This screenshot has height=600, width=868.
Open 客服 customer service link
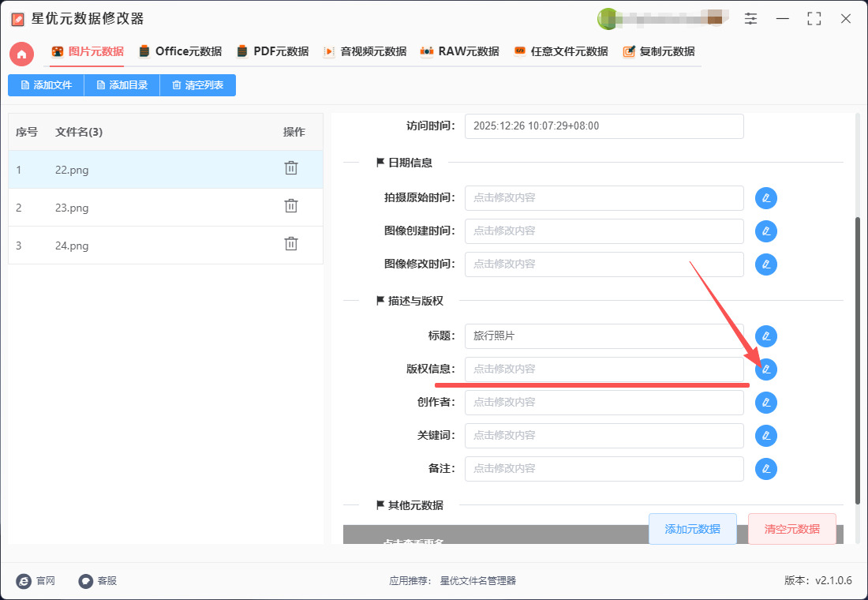pos(98,580)
